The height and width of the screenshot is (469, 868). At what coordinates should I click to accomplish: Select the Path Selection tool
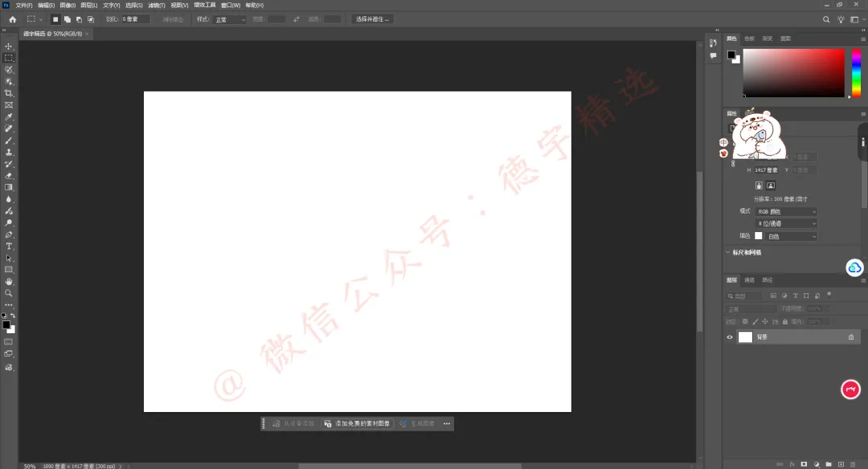point(9,259)
